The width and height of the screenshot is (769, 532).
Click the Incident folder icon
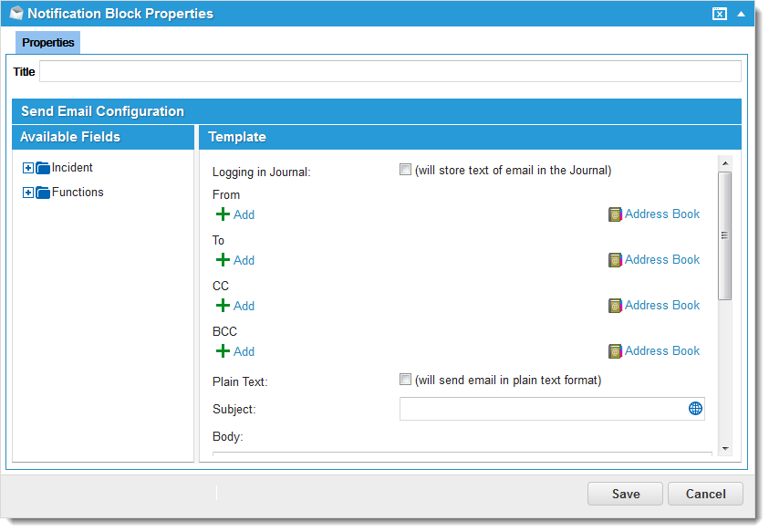coord(43,168)
